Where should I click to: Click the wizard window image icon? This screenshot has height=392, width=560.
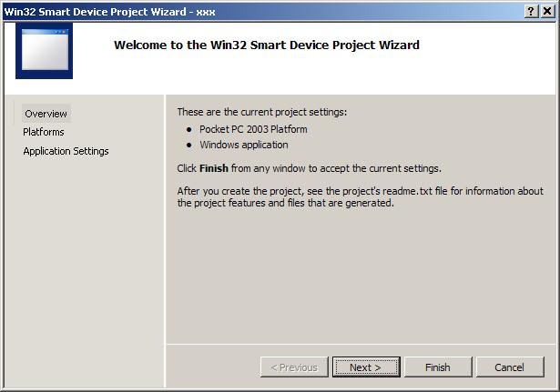pyautogui.click(x=44, y=50)
